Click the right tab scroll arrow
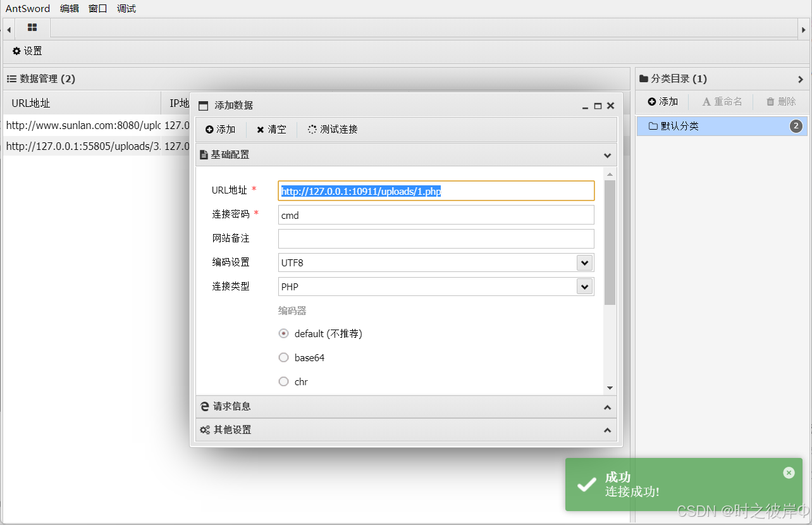The image size is (812, 525). 804,29
